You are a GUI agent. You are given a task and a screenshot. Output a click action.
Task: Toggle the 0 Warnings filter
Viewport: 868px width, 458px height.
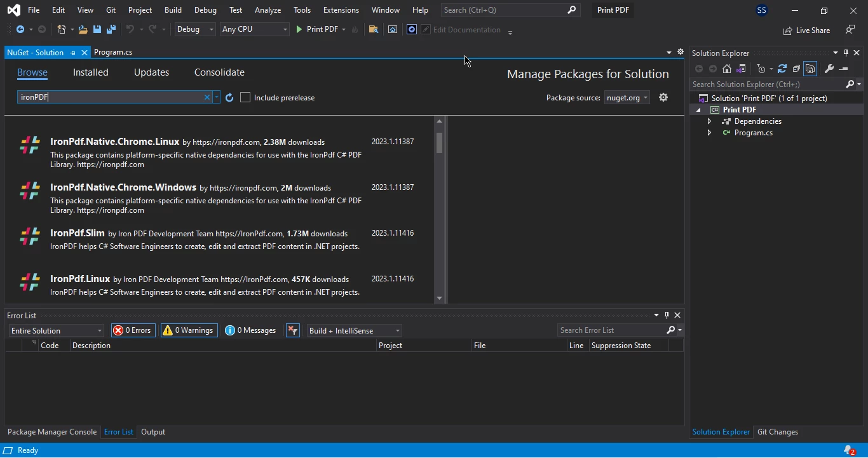pyautogui.click(x=189, y=331)
